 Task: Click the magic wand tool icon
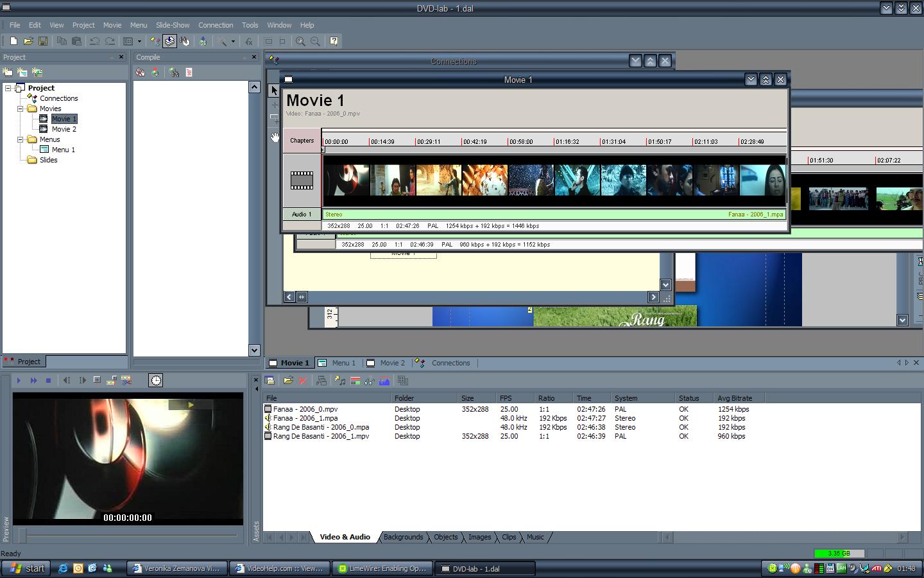coord(222,41)
